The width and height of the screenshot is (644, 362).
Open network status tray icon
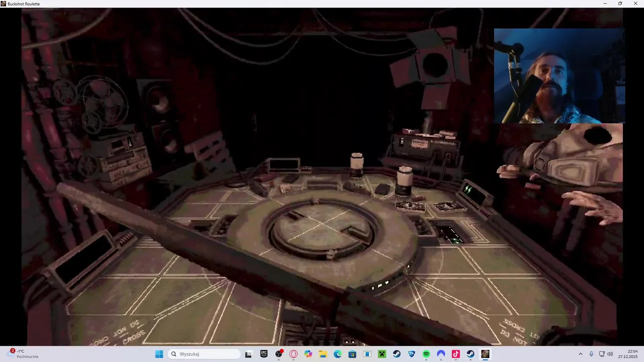(x=602, y=354)
